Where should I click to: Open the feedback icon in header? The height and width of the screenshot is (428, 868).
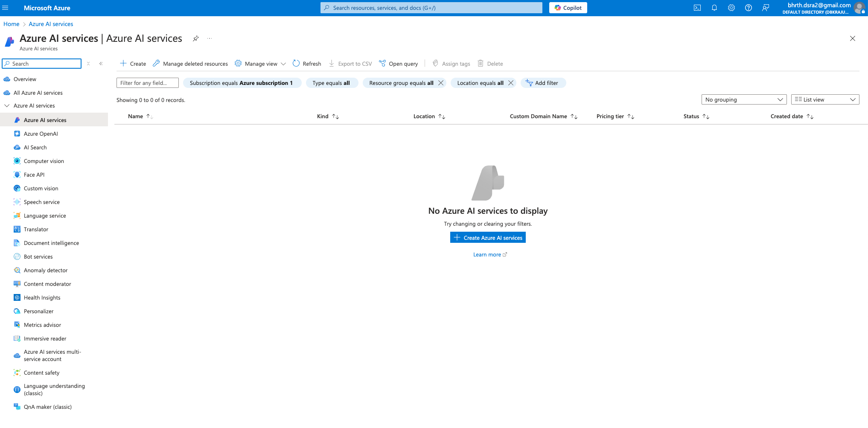coord(766,8)
